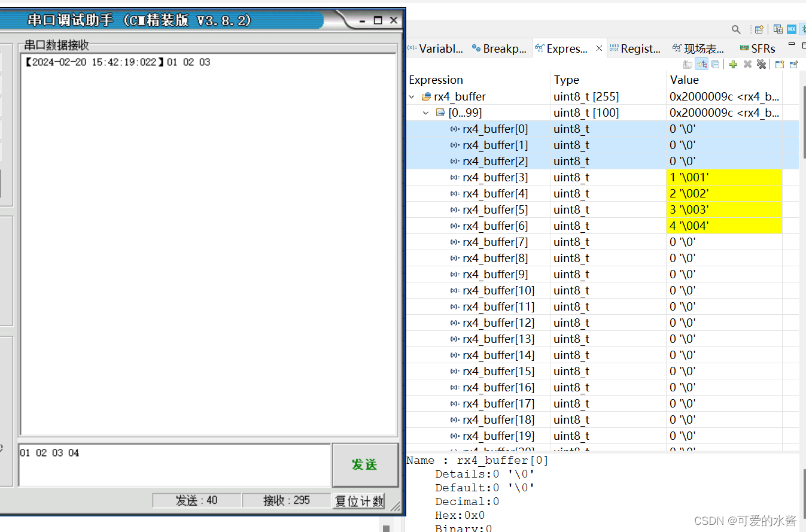Click the highlighted value 1 '\001'
806x532 pixels.
[x=724, y=178]
